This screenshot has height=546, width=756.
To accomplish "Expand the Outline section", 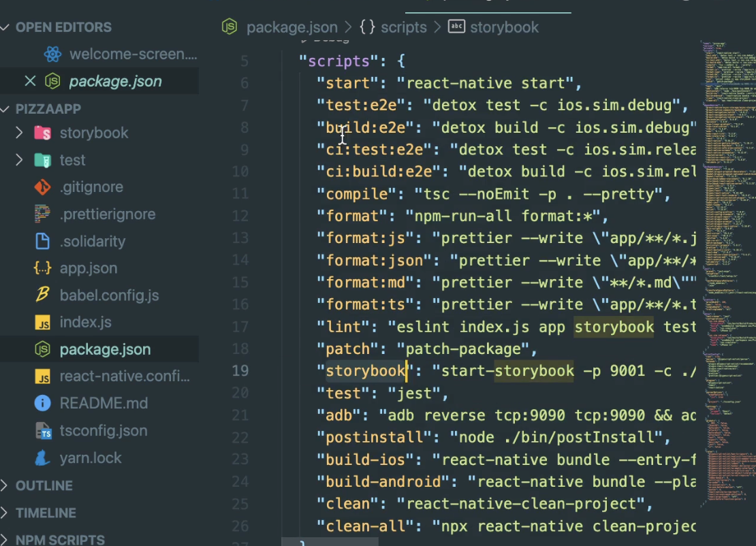I will coord(4,485).
